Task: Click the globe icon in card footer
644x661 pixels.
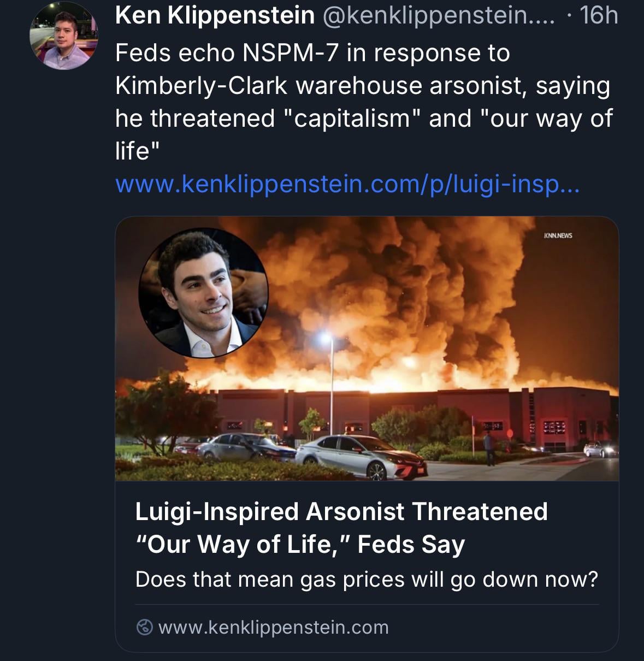Action: point(144,628)
